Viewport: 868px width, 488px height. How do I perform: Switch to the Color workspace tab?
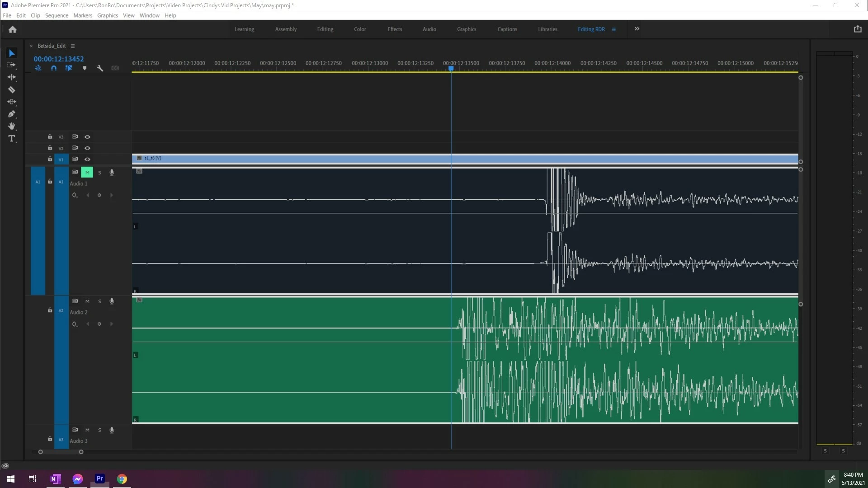pos(360,29)
